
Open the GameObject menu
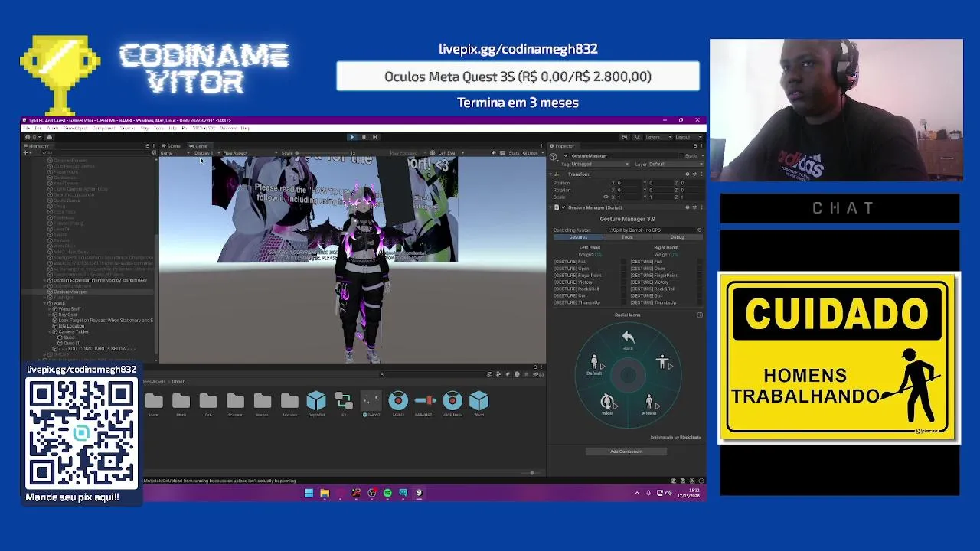pyautogui.click(x=75, y=128)
